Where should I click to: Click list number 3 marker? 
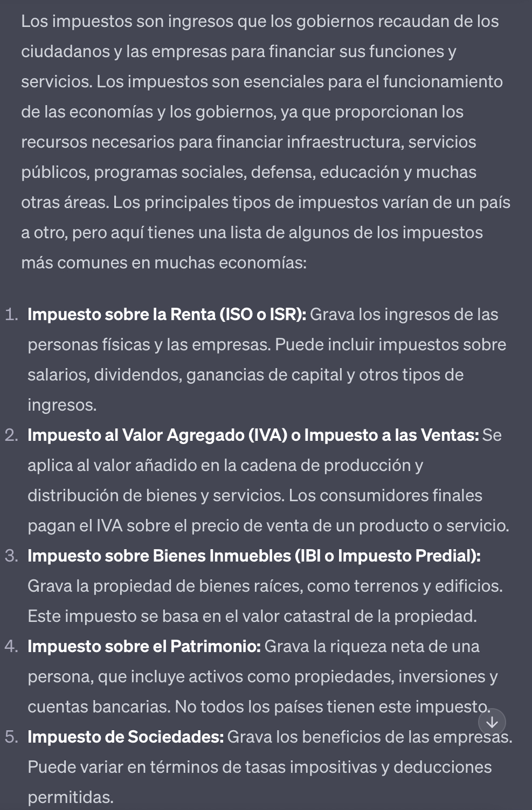click(11, 556)
